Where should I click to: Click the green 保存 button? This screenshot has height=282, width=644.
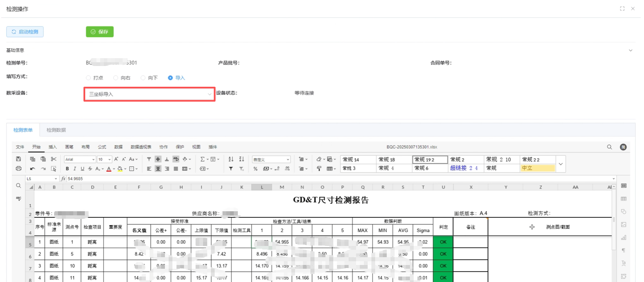[99, 32]
